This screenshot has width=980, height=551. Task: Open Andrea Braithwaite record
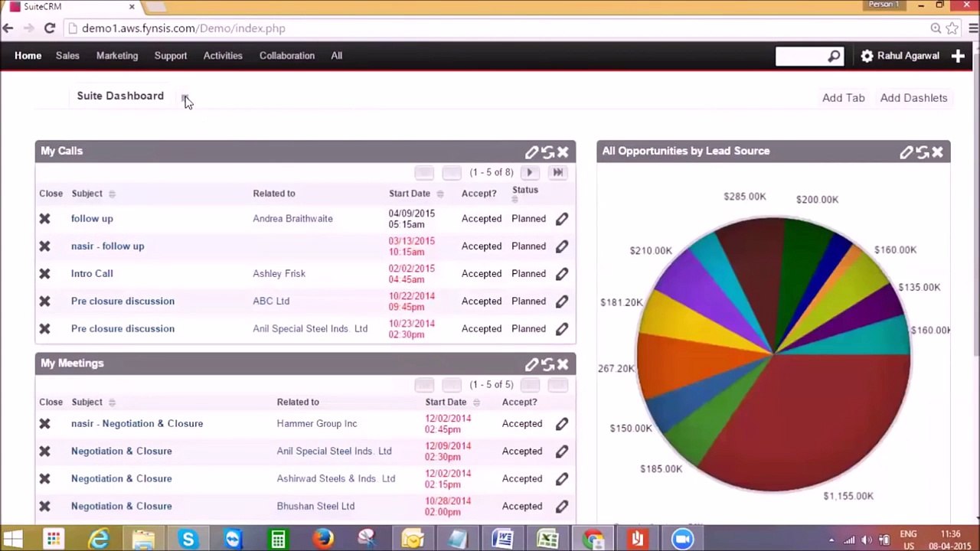pyautogui.click(x=292, y=219)
